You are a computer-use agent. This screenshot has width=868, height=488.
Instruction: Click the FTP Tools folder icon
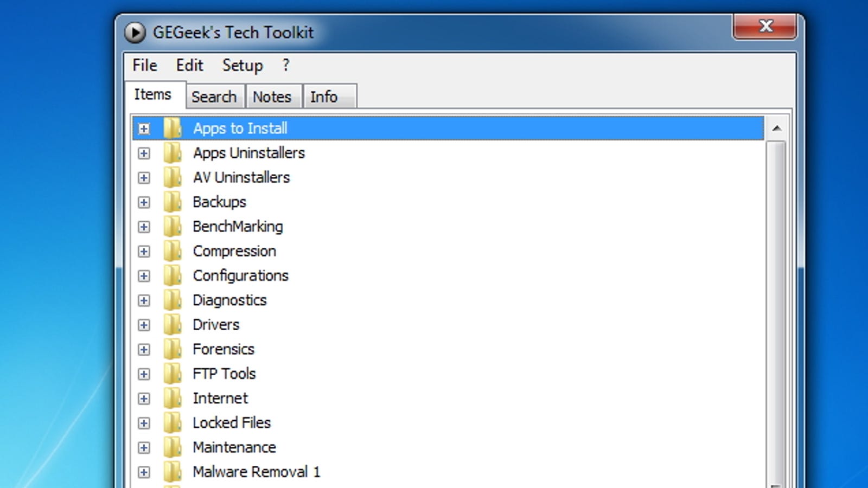point(173,374)
